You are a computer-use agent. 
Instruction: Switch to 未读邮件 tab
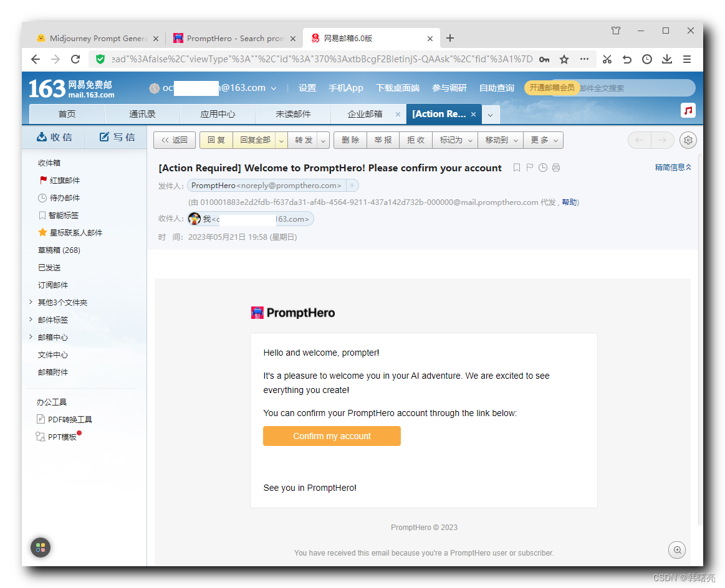(x=293, y=114)
